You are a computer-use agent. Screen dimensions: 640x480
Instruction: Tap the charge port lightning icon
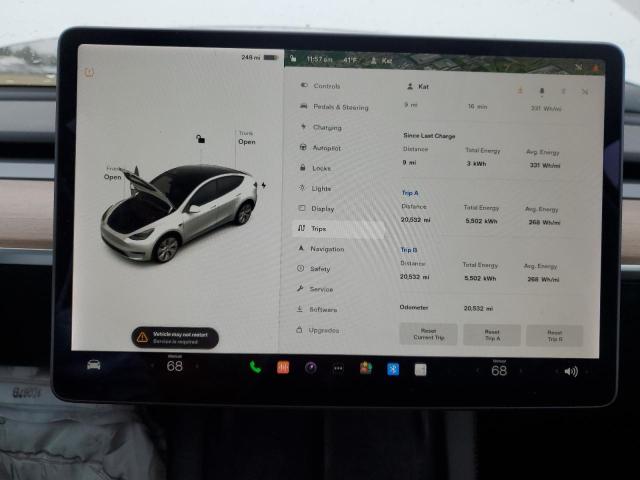point(264,185)
